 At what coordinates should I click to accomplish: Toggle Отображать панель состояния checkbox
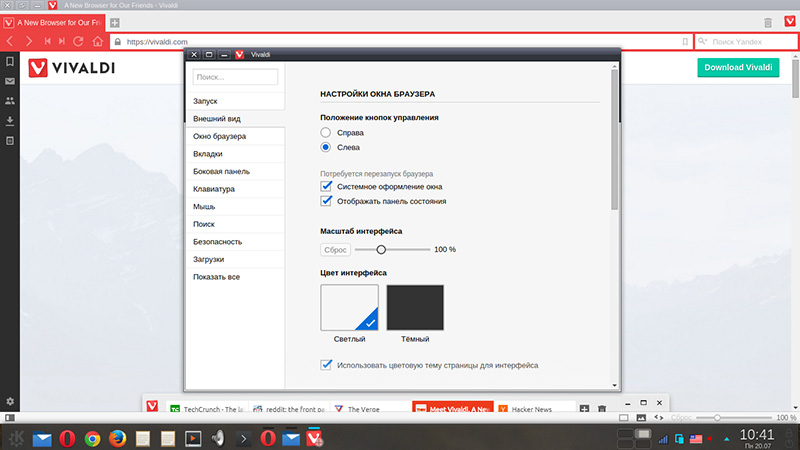click(326, 201)
